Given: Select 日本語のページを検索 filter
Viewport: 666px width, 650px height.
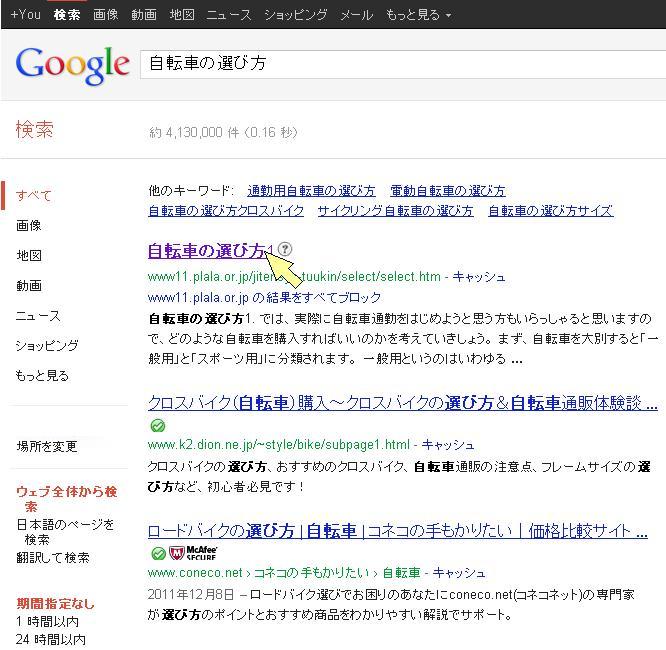Looking at the screenshot, I should click(65, 532).
